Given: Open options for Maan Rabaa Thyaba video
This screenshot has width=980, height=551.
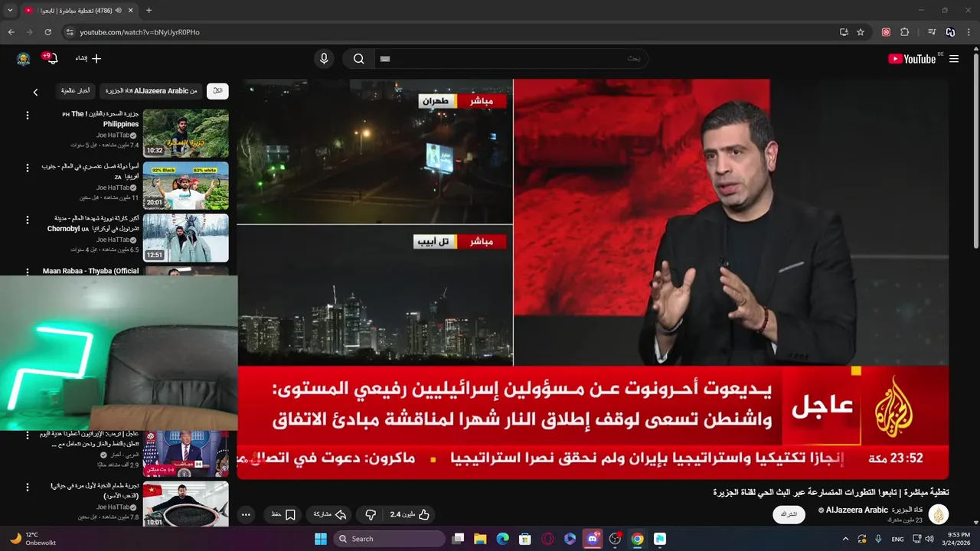Looking at the screenshot, I should tap(28, 272).
